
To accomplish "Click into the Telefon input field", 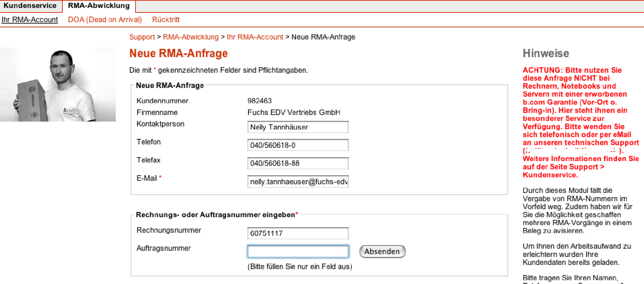I will point(298,145).
